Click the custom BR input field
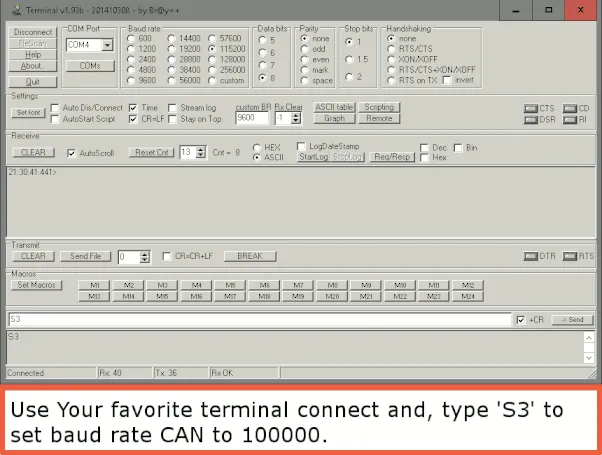The image size is (602, 455). pos(252,118)
